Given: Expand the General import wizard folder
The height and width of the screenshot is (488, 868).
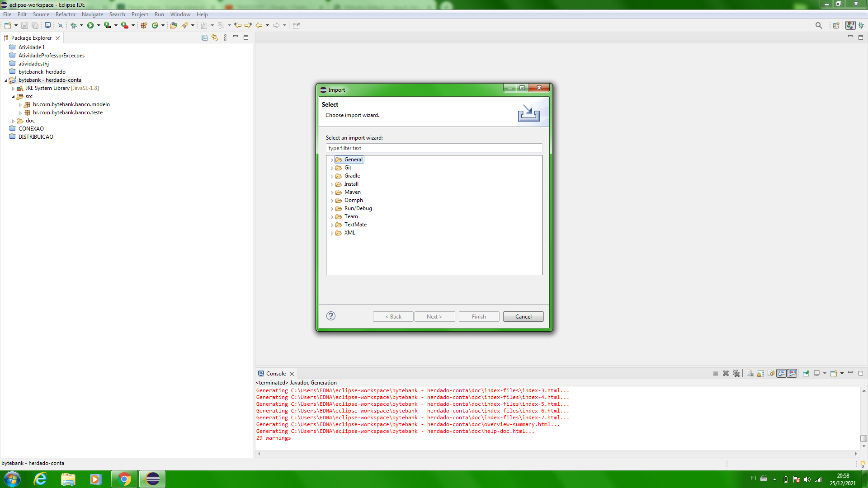Looking at the screenshot, I should pos(332,160).
